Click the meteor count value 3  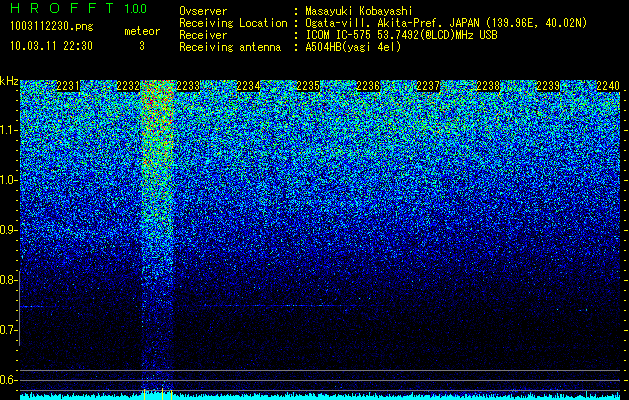click(x=142, y=46)
